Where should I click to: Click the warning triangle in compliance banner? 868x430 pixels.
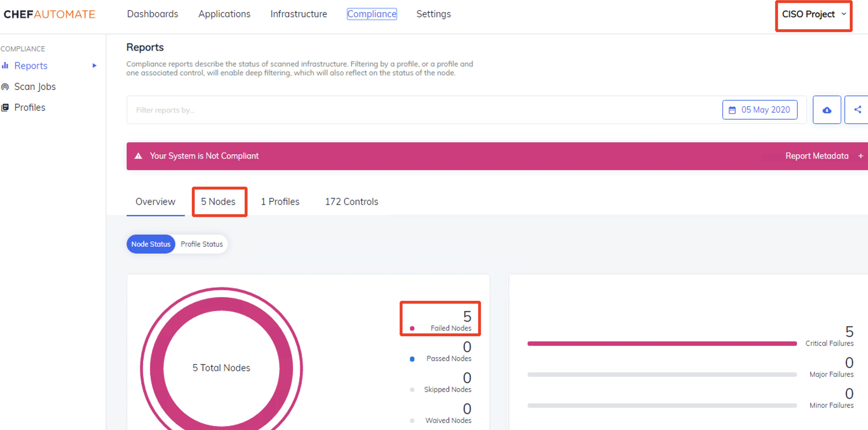coord(138,156)
